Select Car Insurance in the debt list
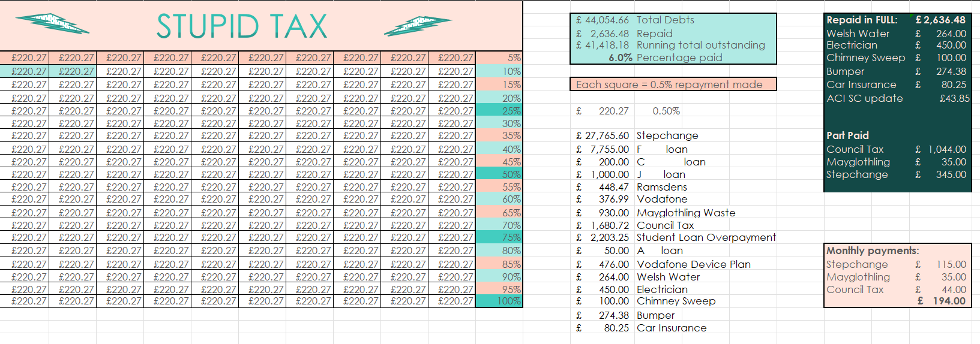Viewport: 980px width, 344px height. pyautogui.click(x=672, y=328)
